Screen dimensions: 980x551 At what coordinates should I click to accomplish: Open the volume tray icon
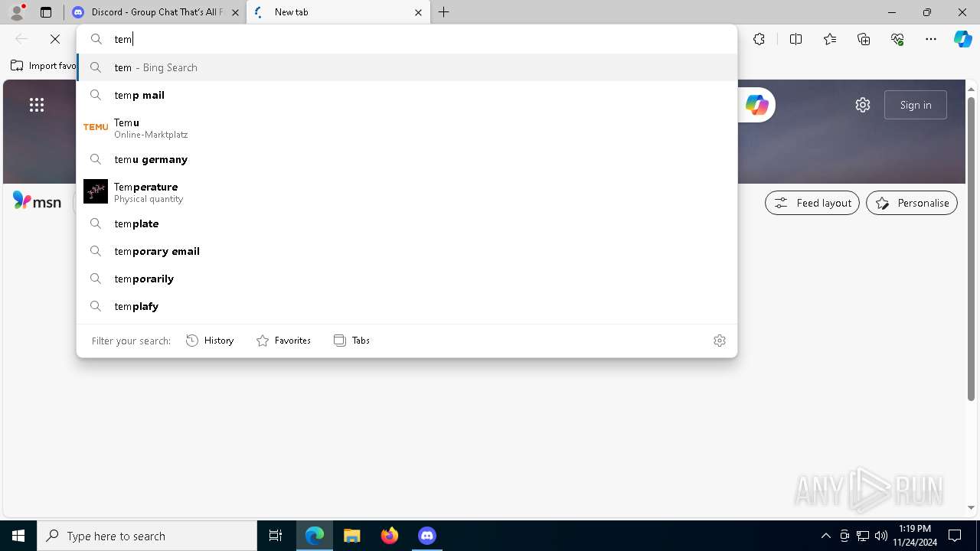click(x=880, y=536)
